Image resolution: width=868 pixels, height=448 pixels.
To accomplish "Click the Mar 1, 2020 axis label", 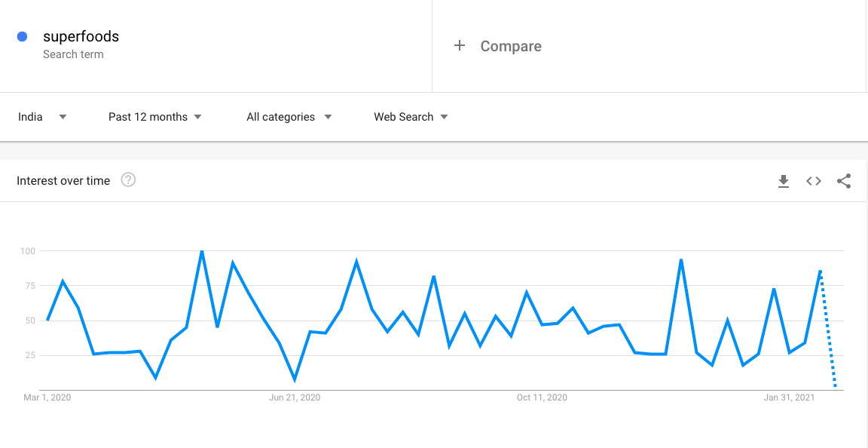I will 47,397.
